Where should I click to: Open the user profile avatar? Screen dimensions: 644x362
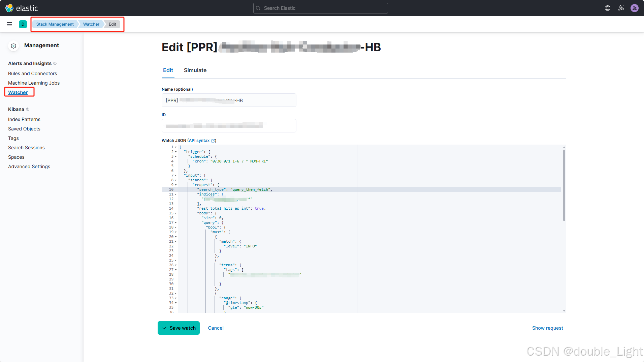coord(635,8)
